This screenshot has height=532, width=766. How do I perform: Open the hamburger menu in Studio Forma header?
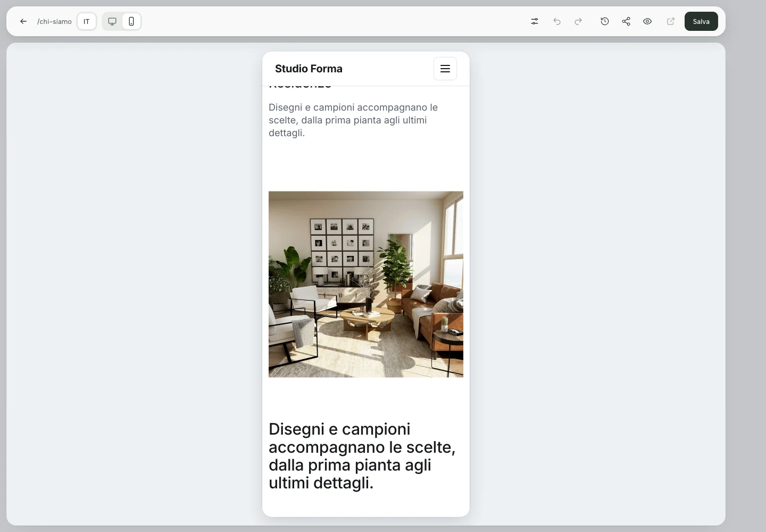(445, 69)
